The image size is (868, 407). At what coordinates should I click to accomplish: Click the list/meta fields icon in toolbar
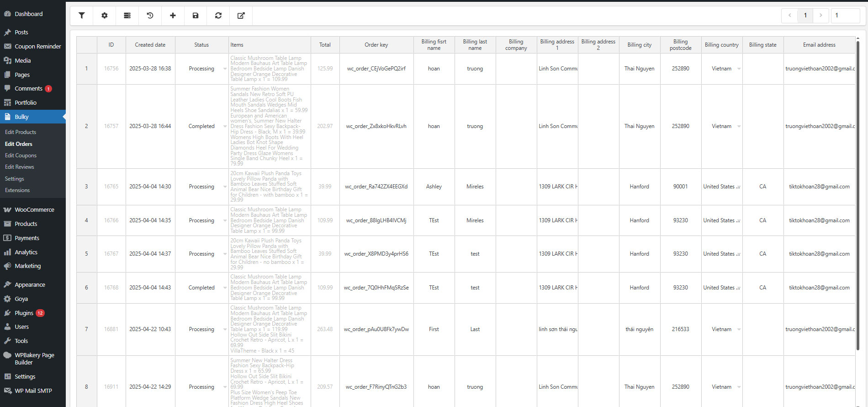[127, 16]
